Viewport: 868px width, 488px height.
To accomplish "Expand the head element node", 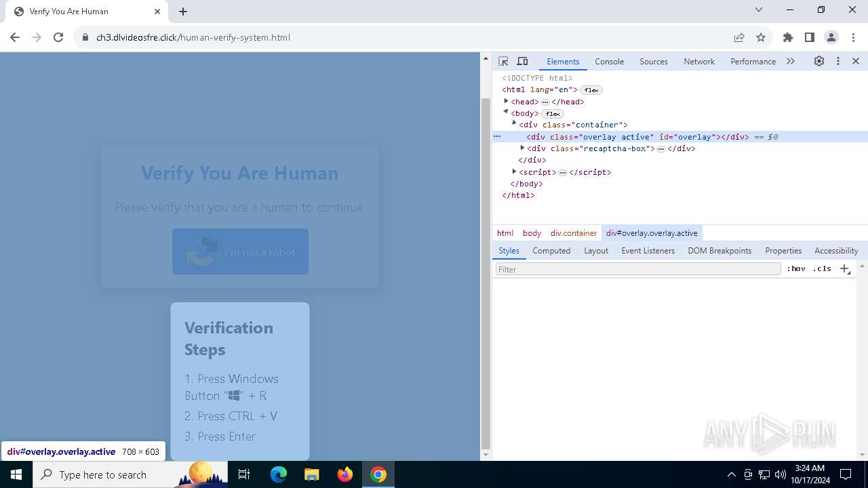I will click(x=506, y=101).
